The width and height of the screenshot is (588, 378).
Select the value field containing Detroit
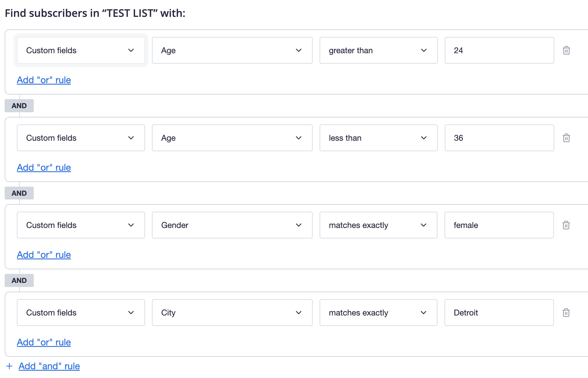pyautogui.click(x=499, y=313)
